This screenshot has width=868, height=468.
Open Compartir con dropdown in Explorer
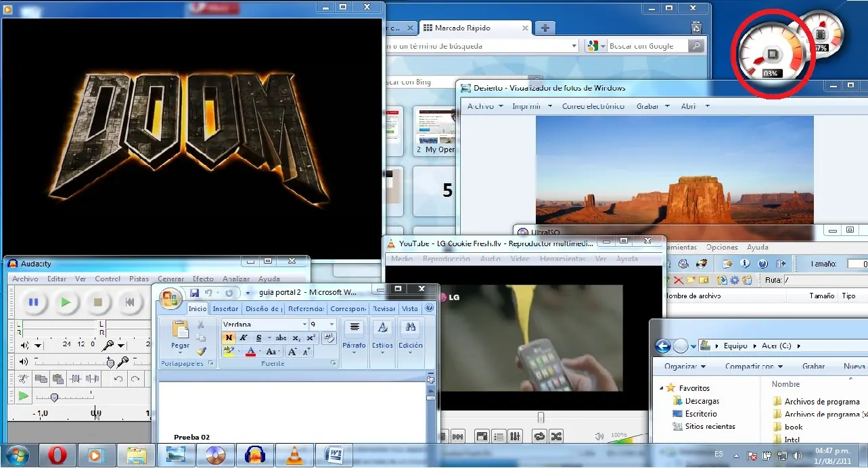click(x=754, y=366)
